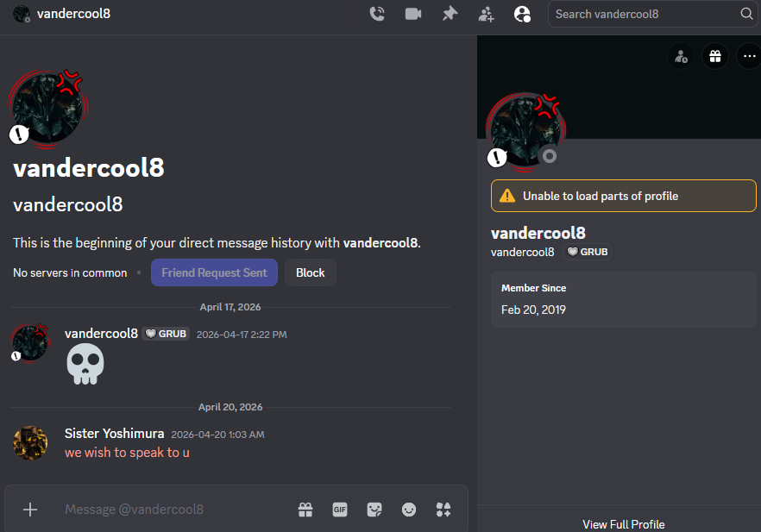Open gift icon in profile banner
Screen dimensions: 761x532
click(715, 56)
